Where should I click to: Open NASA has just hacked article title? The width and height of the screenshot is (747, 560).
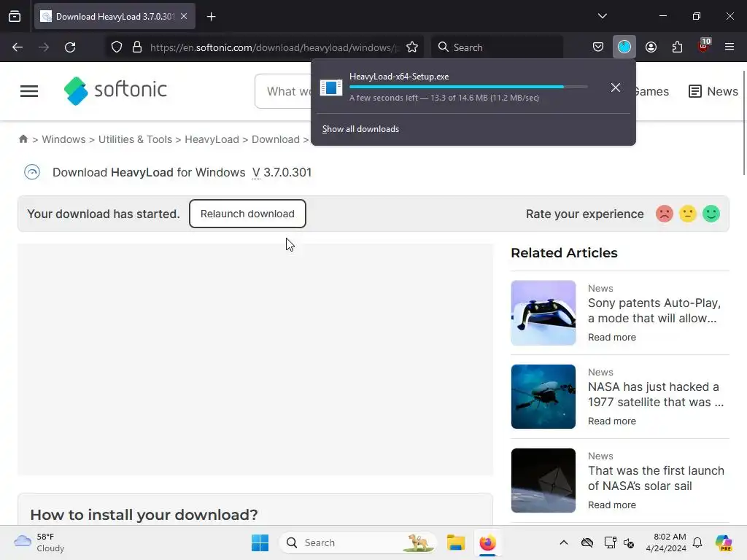[656, 394]
